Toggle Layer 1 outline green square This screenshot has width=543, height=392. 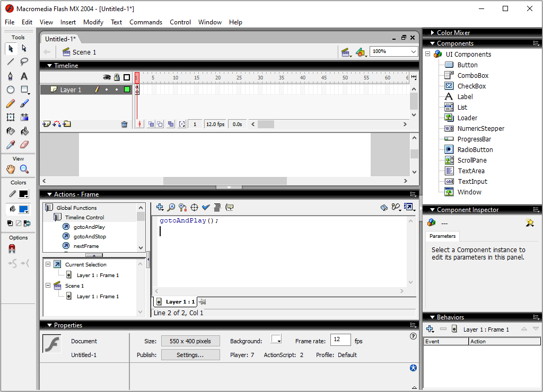click(127, 90)
